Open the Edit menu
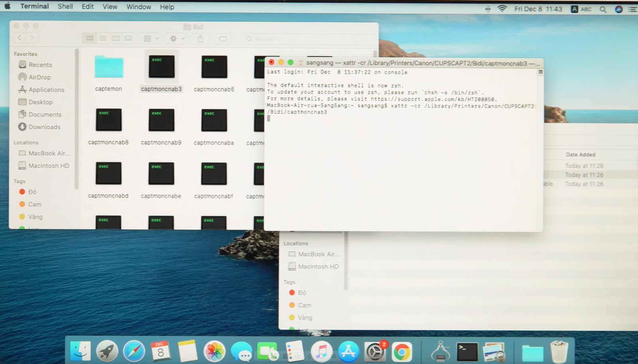Screen dimensions: 638x364 87,6
